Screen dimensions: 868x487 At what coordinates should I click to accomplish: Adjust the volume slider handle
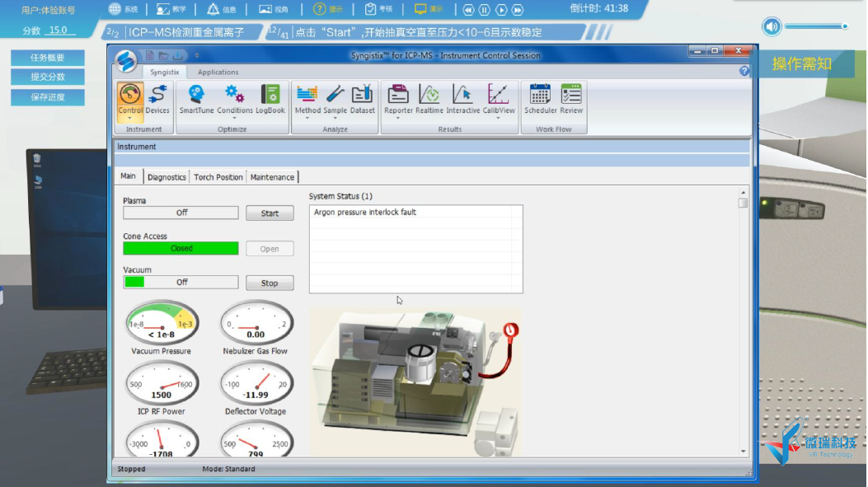[845, 26]
